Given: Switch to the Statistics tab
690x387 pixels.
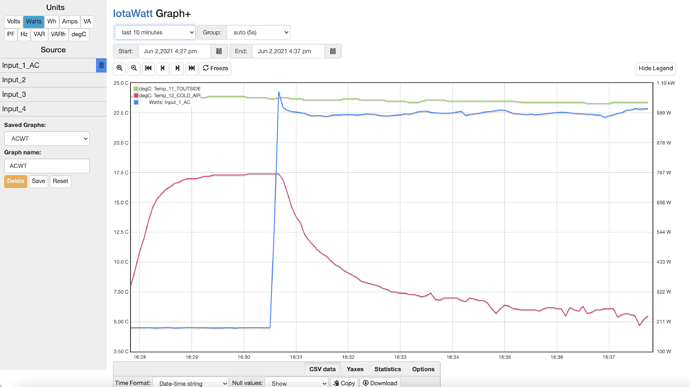Looking at the screenshot, I should tap(388, 369).
